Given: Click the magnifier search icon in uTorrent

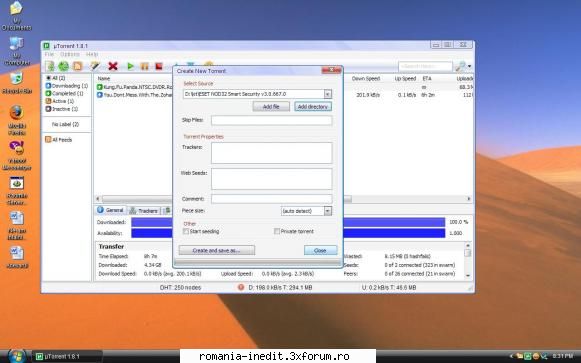Looking at the screenshot, I should tap(460, 66).
